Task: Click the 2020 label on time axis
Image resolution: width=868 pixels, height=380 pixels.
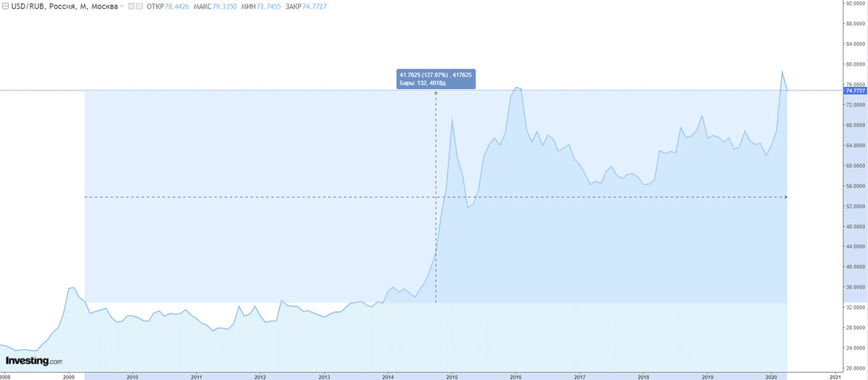Action: point(772,376)
